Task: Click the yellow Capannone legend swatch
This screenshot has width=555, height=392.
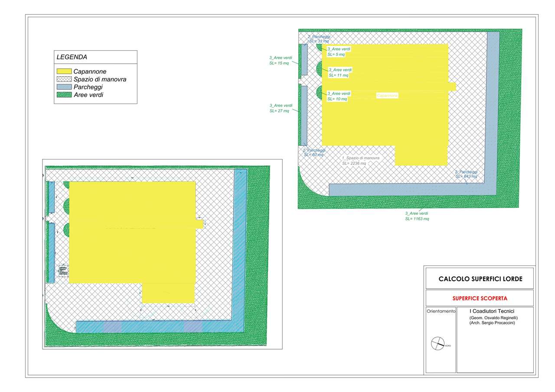Action: pyautogui.click(x=64, y=71)
